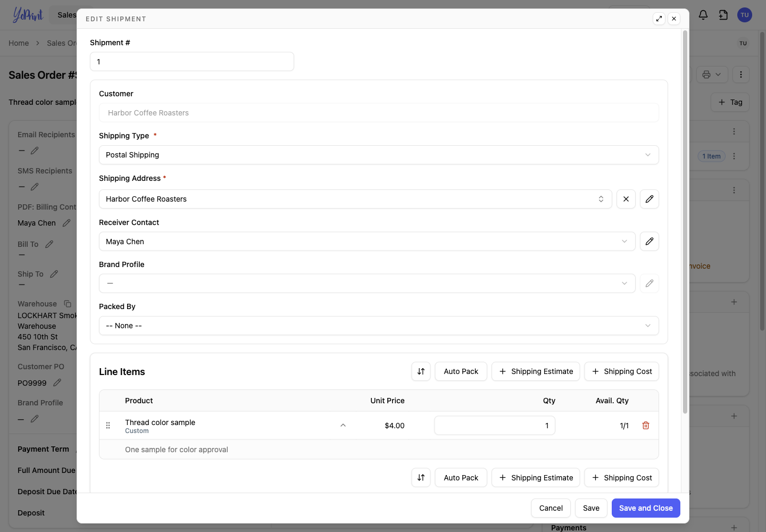The width and height of the screenshot is (766, 532).
Task: Click the Shipment # input field
Action: point(192,62)
